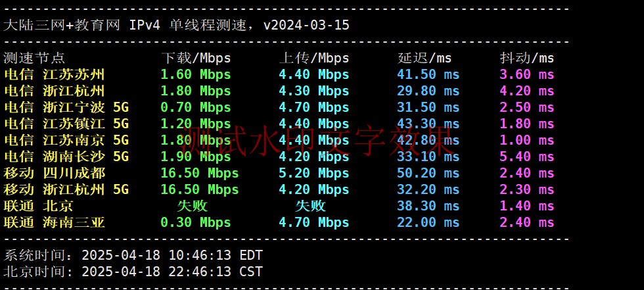Click latency value 43.30 ms
This screenshot has height=290, width=644.
coord(428,124)
